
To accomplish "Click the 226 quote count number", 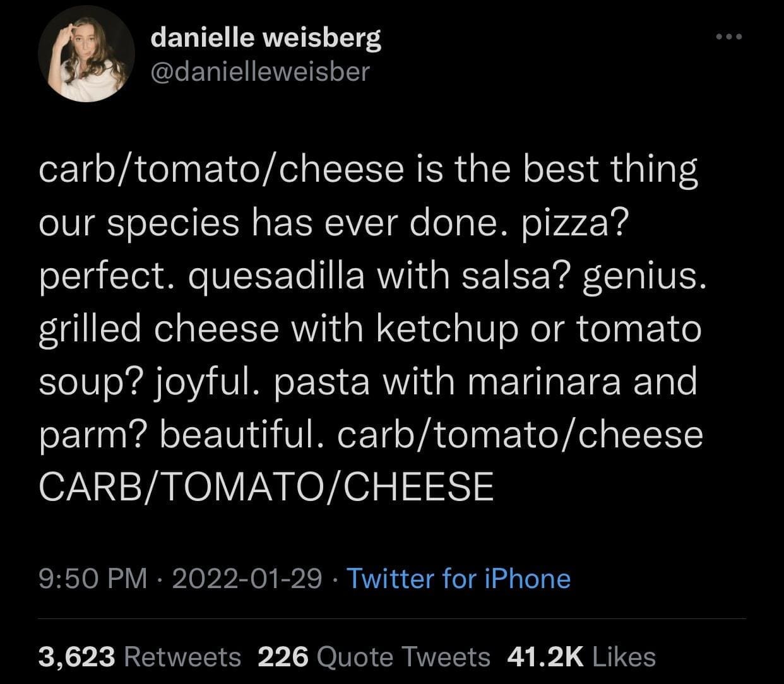I will pos(283,657).
